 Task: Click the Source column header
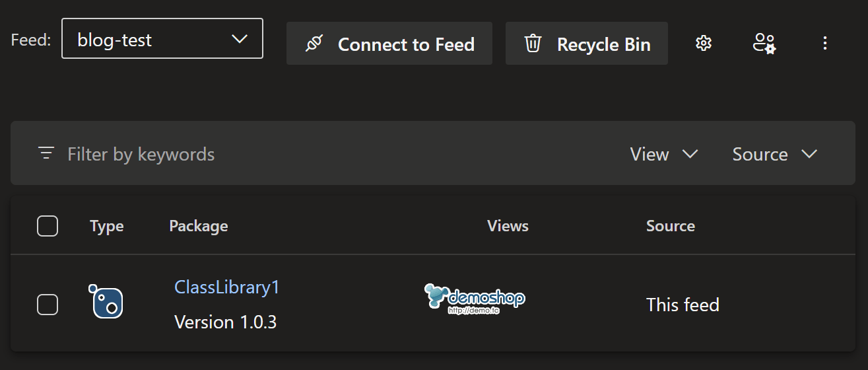coord(670,226)
